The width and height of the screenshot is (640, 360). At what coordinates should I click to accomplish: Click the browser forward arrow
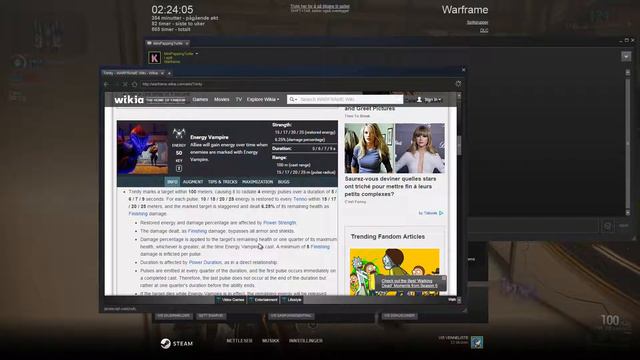pos(116,84)
